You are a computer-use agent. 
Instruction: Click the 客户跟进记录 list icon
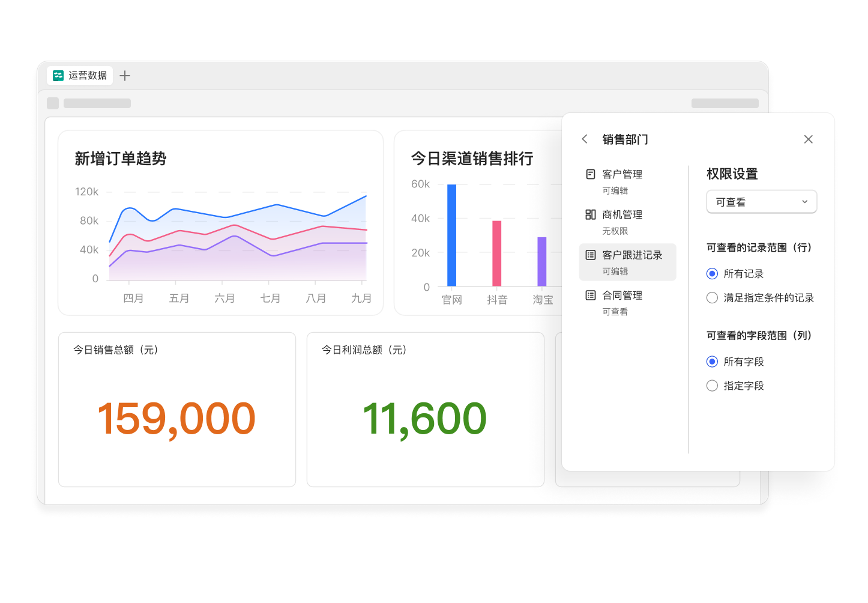tap(591, 255)
